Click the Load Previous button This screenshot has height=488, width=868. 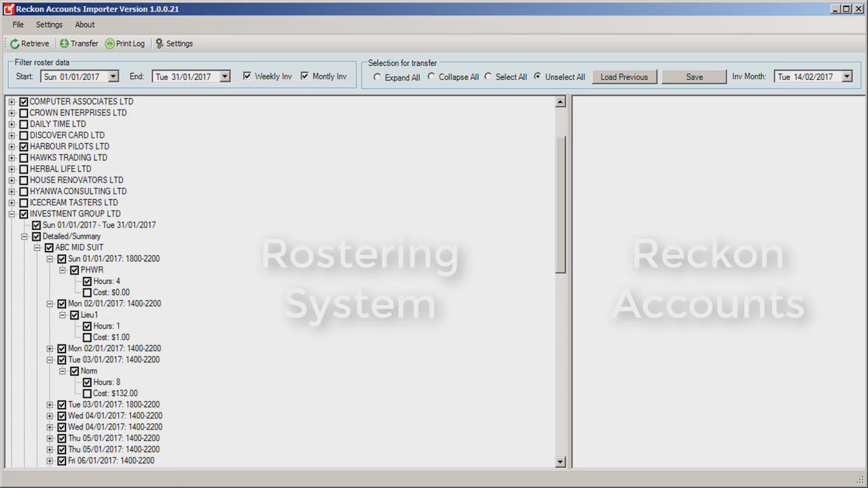[624, 77]
